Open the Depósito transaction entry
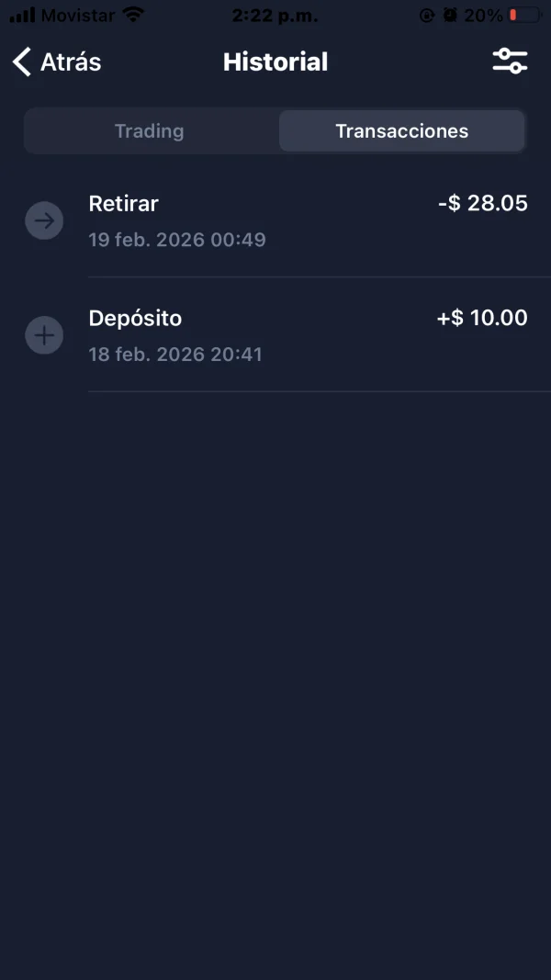551x980 pixels. click(135, 319)
